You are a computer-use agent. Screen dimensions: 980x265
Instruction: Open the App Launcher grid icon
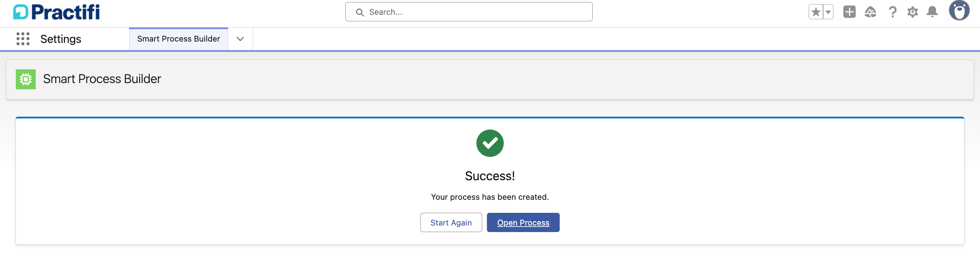click(23, 39)
